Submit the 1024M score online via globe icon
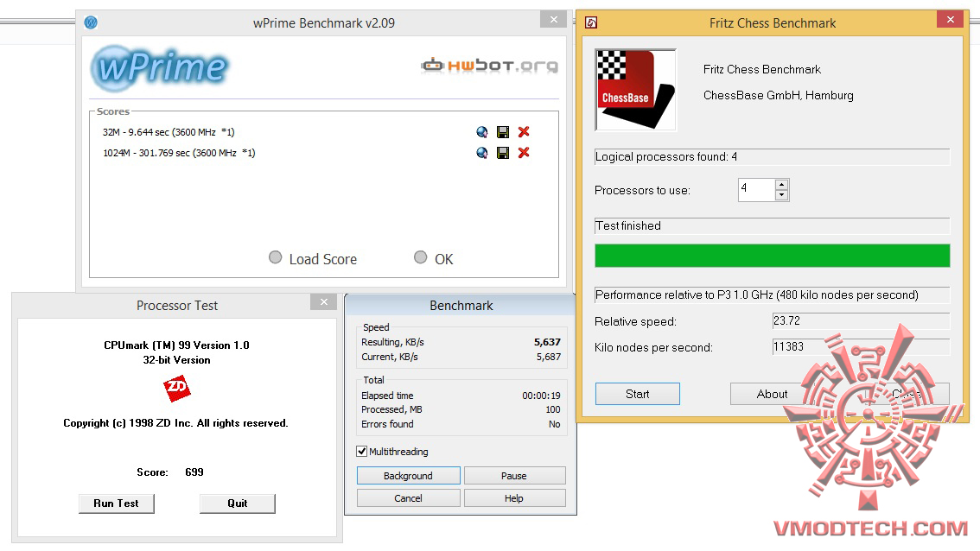This screenshot has height=551, width=980. click(x=481, y=152)
